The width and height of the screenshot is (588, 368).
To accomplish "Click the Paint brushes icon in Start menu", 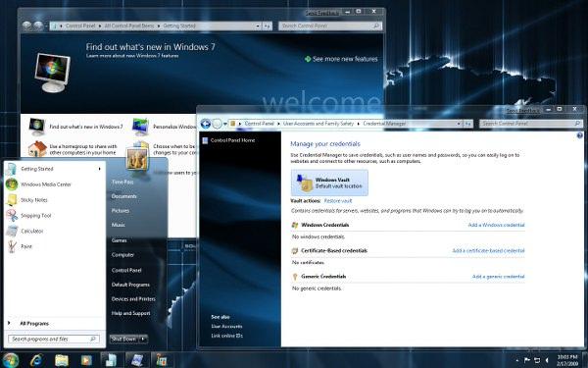I will (x=12, y=246).
